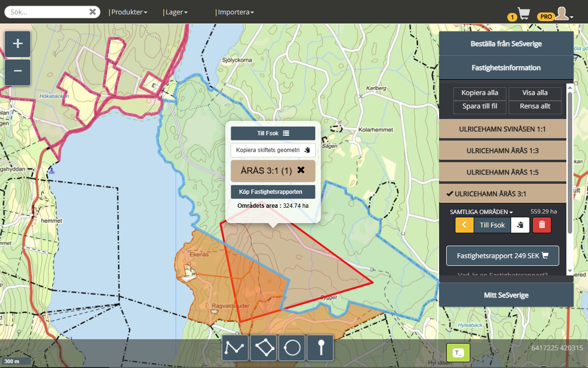
Task: Expand the Mitt SeSverige panel
Action: 506,295
